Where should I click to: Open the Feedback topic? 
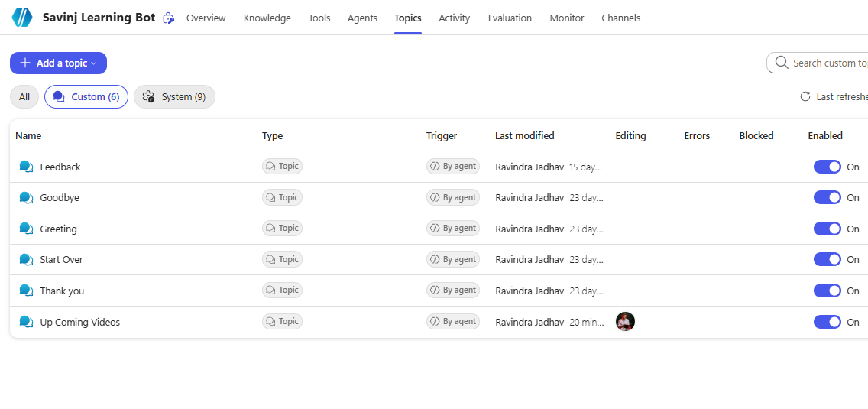[60, 167]
